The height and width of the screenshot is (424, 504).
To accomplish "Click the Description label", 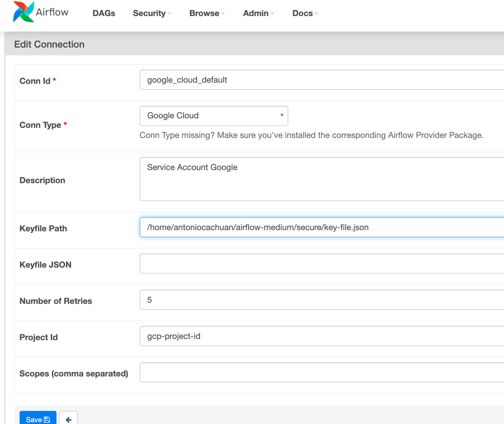I will pos(42,180).
